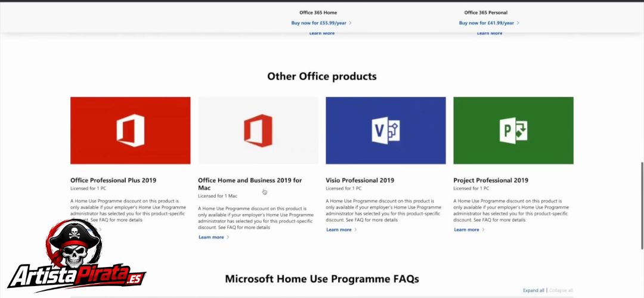Select Office Home and Business 2019 for Mac title
644x298 pixels.
(x=250, y=184)
